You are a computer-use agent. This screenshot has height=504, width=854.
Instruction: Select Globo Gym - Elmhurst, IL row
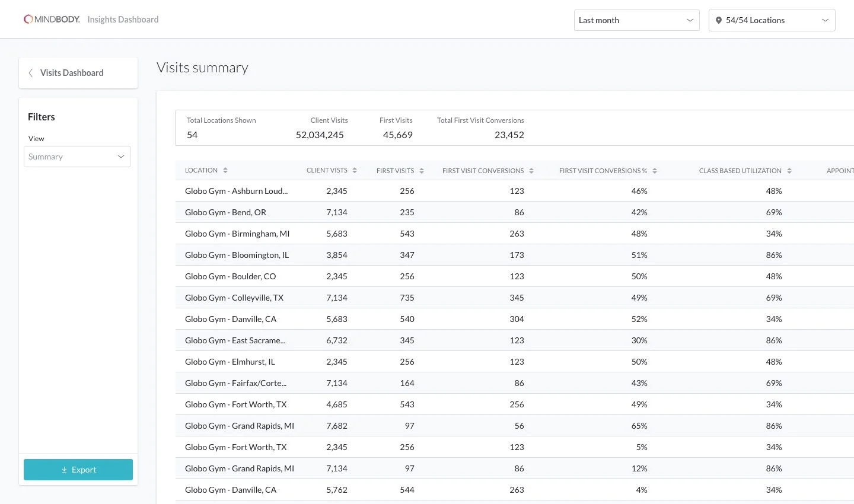click(515, 362)
